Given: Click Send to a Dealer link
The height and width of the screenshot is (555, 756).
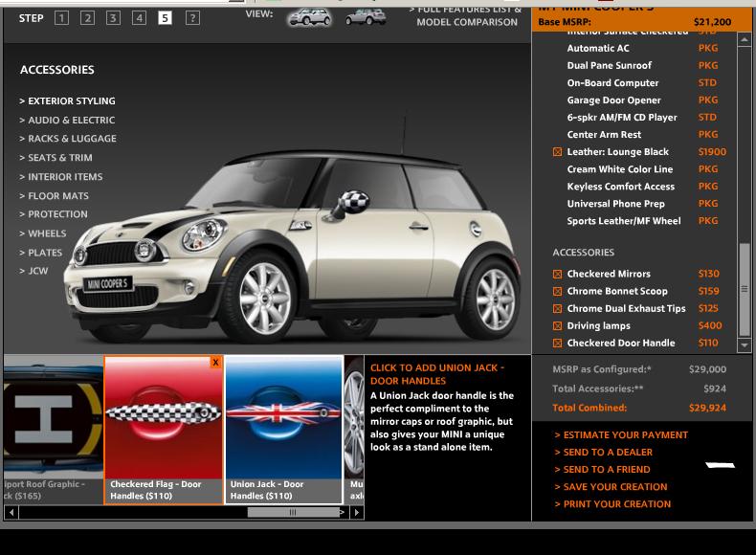Looking at the screenshot, I should pyautogui.click(x=603, y=453).
